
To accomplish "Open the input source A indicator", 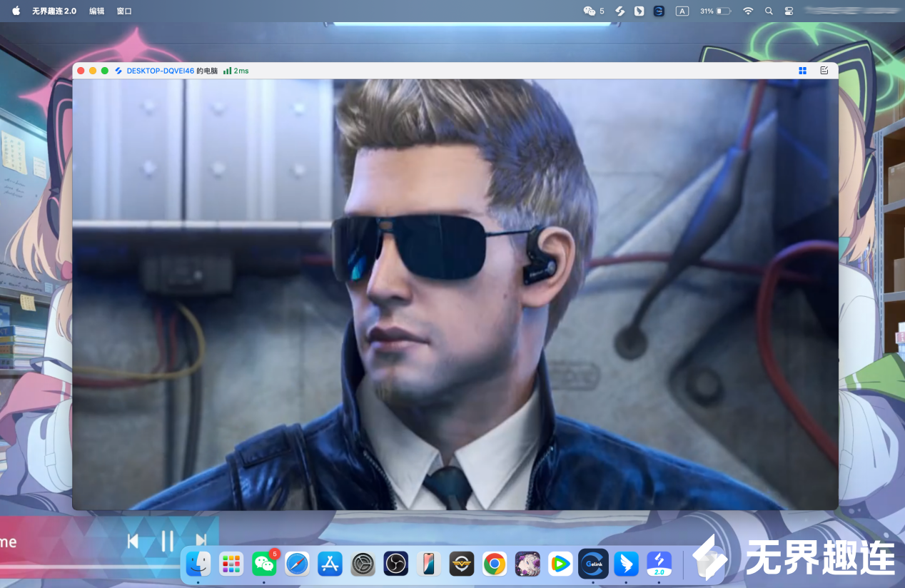I will coord(682,11).
